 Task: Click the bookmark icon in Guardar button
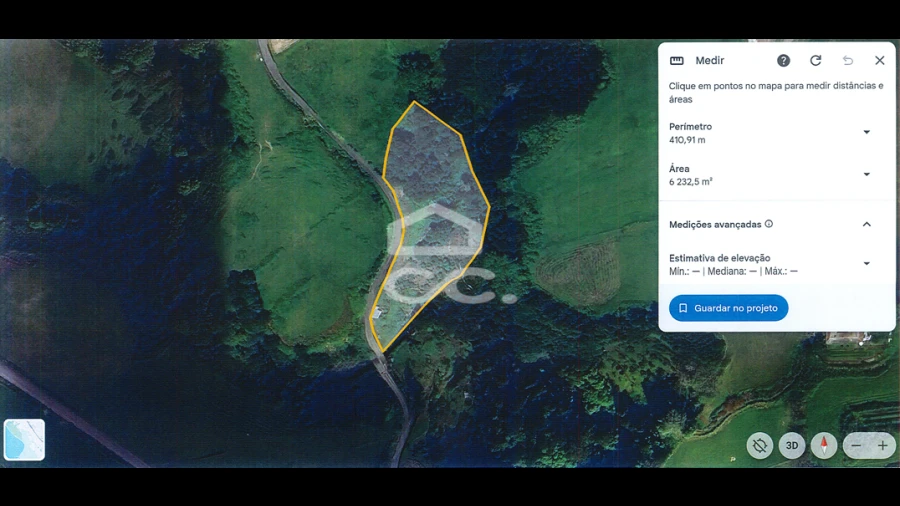click(x=683, y=308)
